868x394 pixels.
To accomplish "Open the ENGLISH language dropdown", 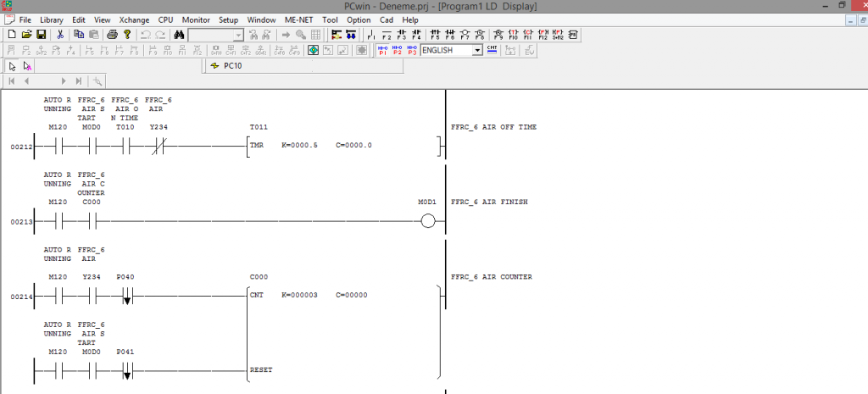I will click(x=477, y=50).
